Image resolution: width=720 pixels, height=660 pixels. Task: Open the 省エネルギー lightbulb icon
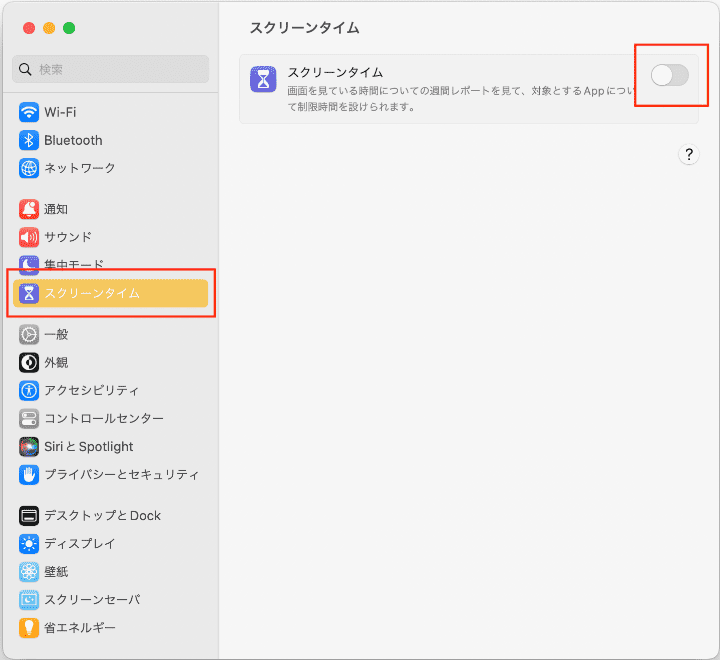pyautogui.click(x=29, y=628)
